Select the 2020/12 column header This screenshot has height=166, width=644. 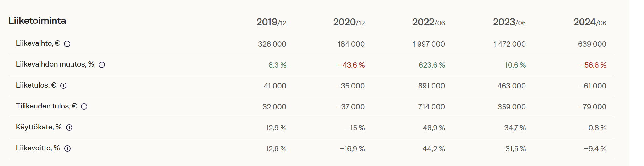coord(349,22)
